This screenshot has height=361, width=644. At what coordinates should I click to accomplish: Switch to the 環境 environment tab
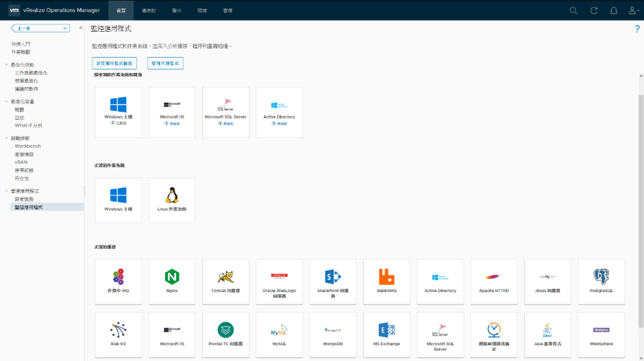(202, 11)
